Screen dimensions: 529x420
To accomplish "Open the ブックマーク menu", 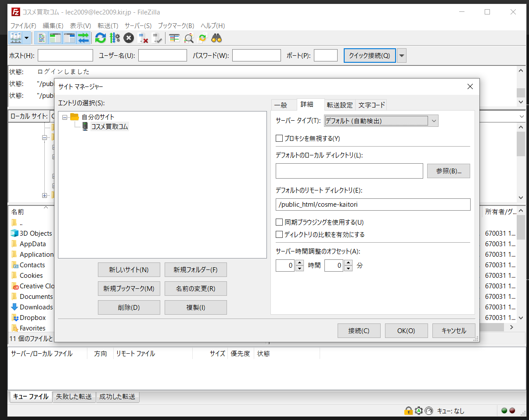I will pos(176,25).
